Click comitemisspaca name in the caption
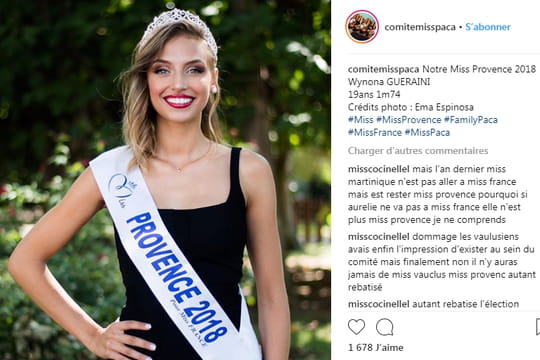This screenshot has width=540, height=360. tap(384, 69)
